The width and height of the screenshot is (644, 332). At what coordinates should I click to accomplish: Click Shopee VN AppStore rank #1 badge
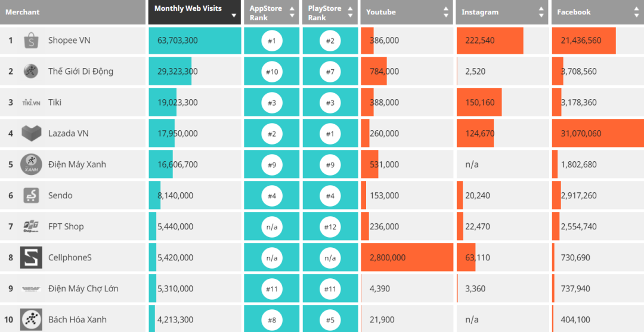click(x=271, y=41)
